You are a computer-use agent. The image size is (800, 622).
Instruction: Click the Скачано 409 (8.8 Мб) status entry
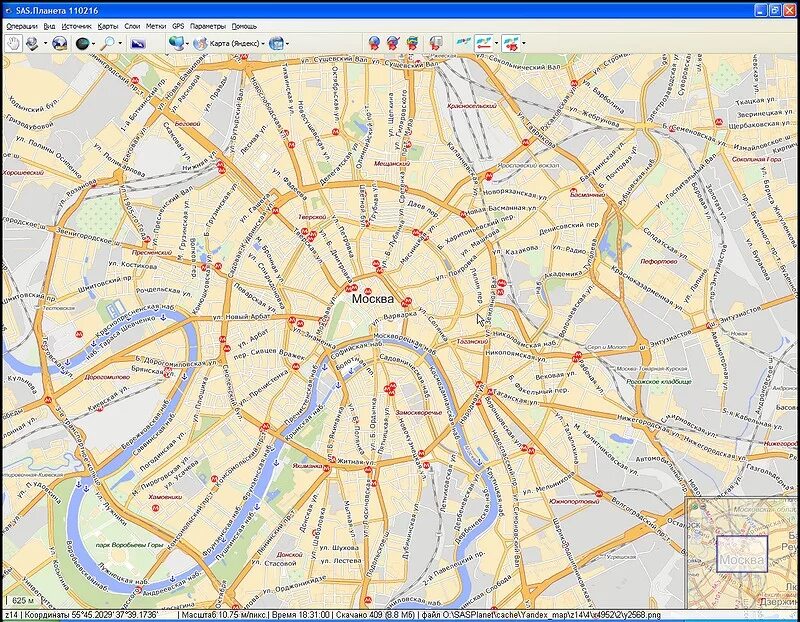coord(375,615)
